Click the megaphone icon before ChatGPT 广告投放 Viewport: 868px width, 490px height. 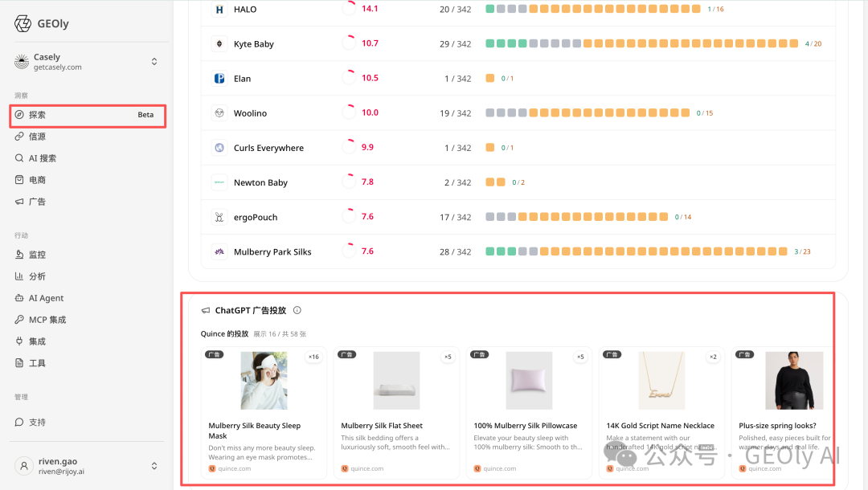pyautogui.click(x=206, y=310)
